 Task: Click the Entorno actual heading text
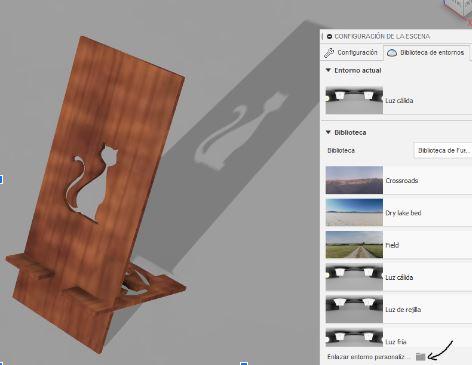click(358, 70)
